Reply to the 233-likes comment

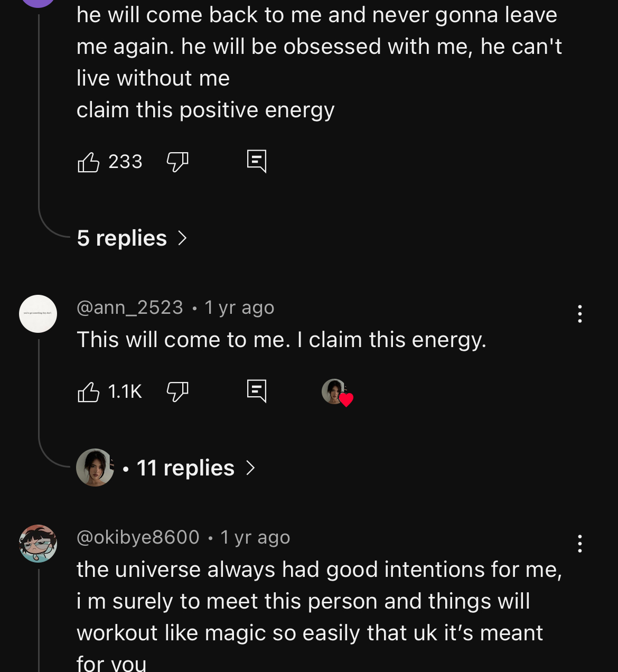[x=257, y=161]
